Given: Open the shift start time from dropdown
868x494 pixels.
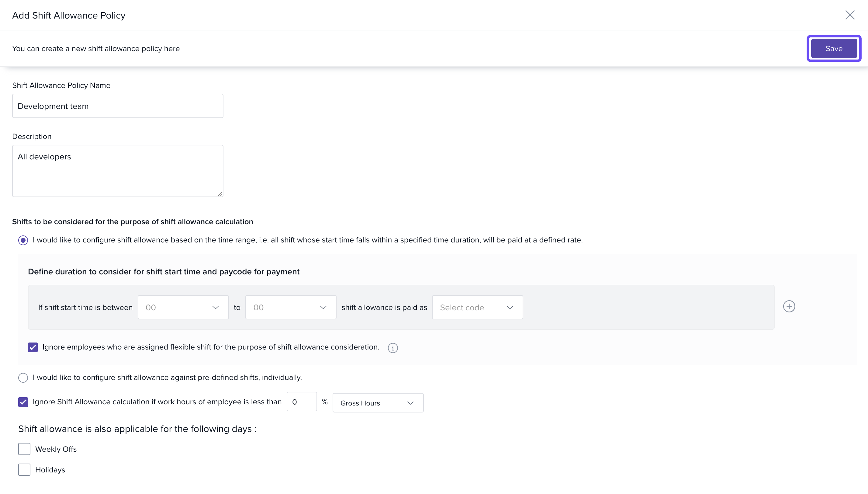Looking at the screenshot, I should point(183,308).
